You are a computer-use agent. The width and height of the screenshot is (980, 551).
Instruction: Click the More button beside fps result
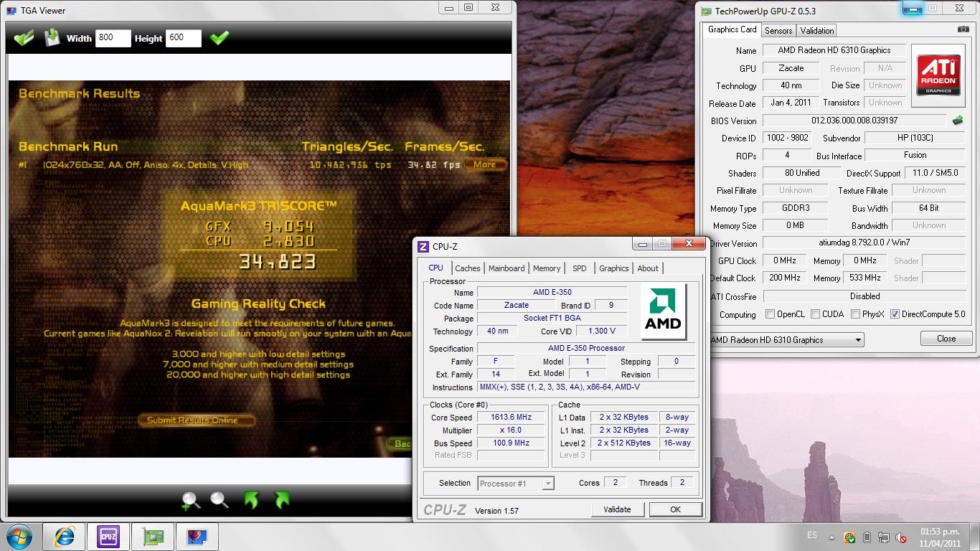pyautogui.click(x=485, y=164)
